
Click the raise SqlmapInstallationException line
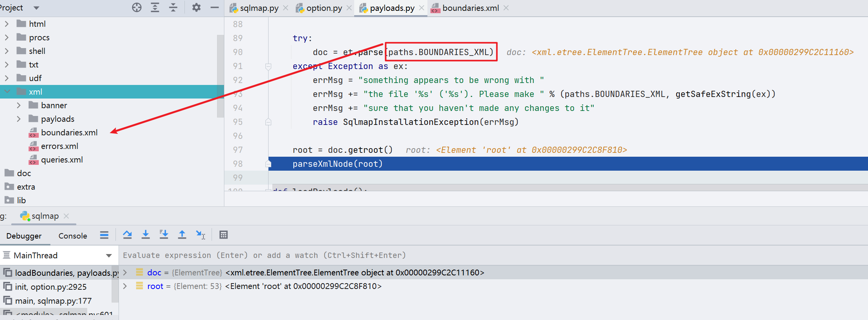(415, 122)
